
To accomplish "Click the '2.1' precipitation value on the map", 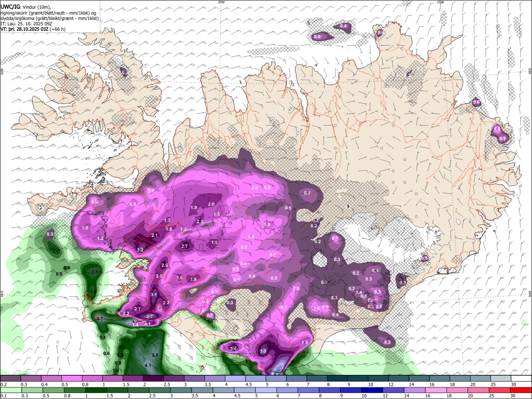I will pos(155,235).
